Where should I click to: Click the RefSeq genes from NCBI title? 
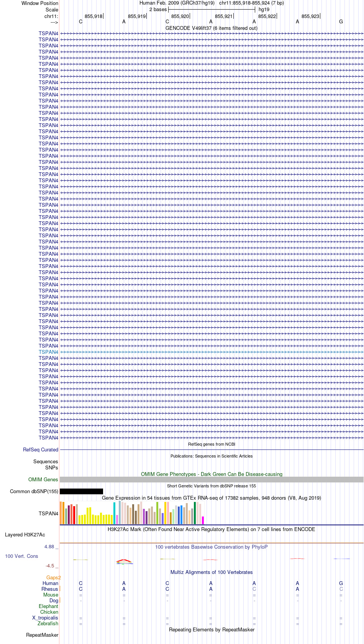(212, 444)
